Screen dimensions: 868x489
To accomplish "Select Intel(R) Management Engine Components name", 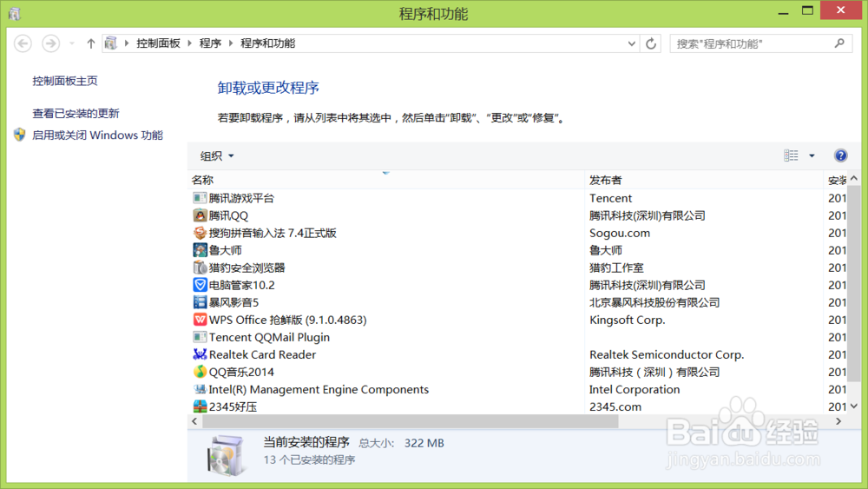I will coord(319,389).
